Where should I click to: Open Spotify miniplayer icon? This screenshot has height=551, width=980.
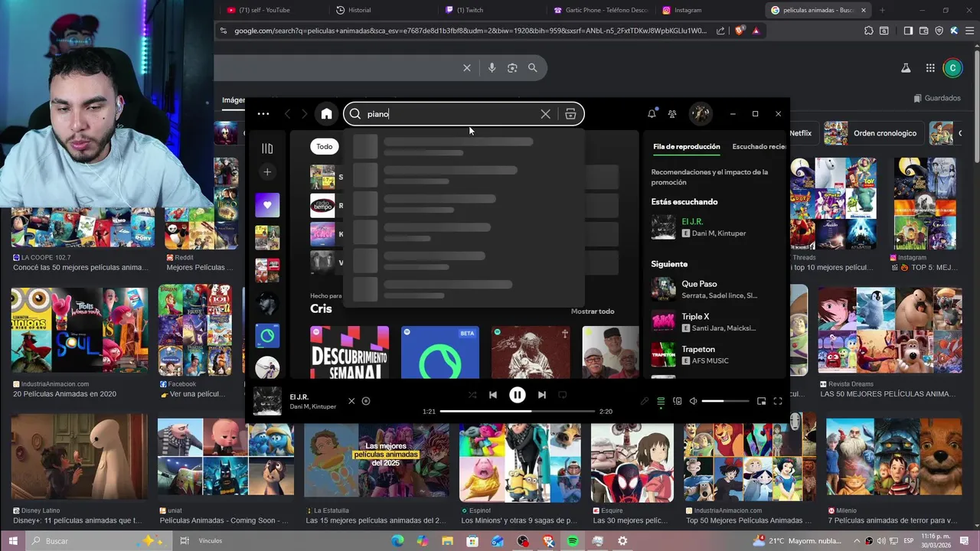[x=761, y=401]
